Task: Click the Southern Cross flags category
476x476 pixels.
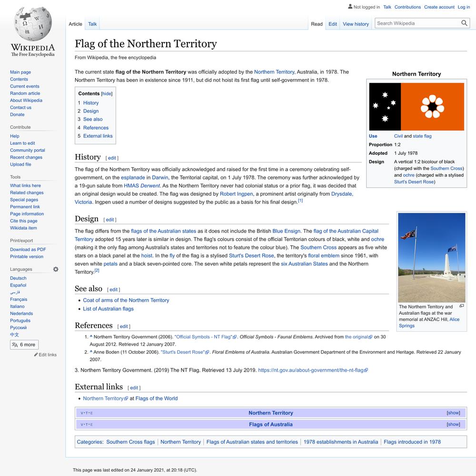Action: [x=130, y=442]
